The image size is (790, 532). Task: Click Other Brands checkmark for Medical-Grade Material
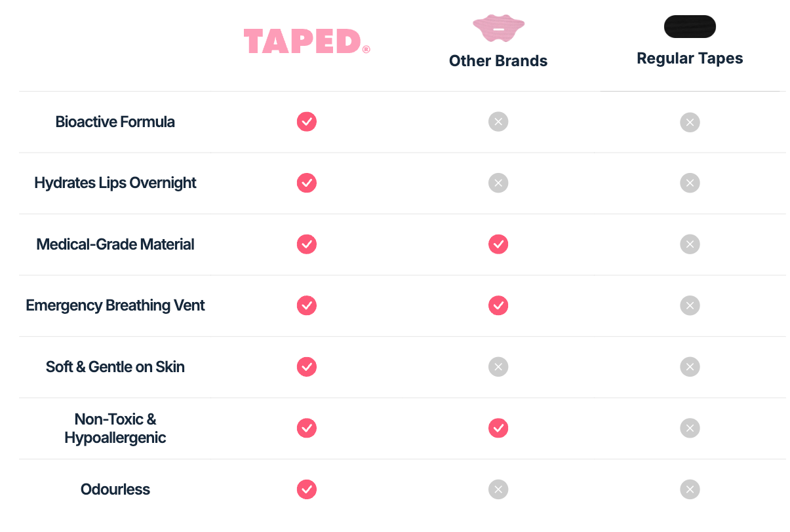point(498,244)
